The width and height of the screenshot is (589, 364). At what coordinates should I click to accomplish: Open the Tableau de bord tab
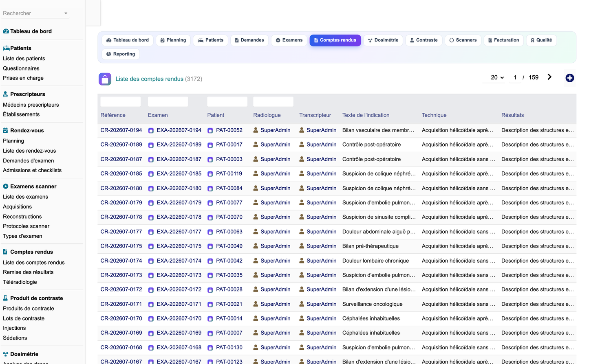[x=128, y=40]
